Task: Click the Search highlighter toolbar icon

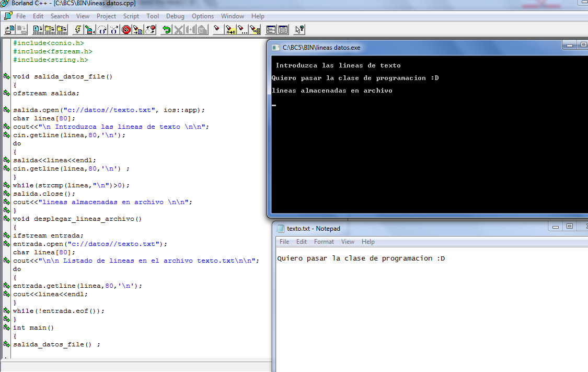Action: tap(218, 29)
